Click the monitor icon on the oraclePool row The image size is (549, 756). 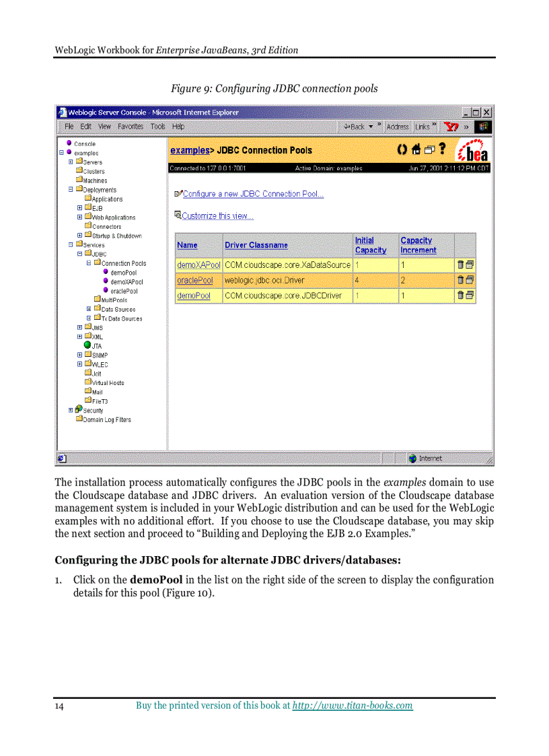point(468,280)
